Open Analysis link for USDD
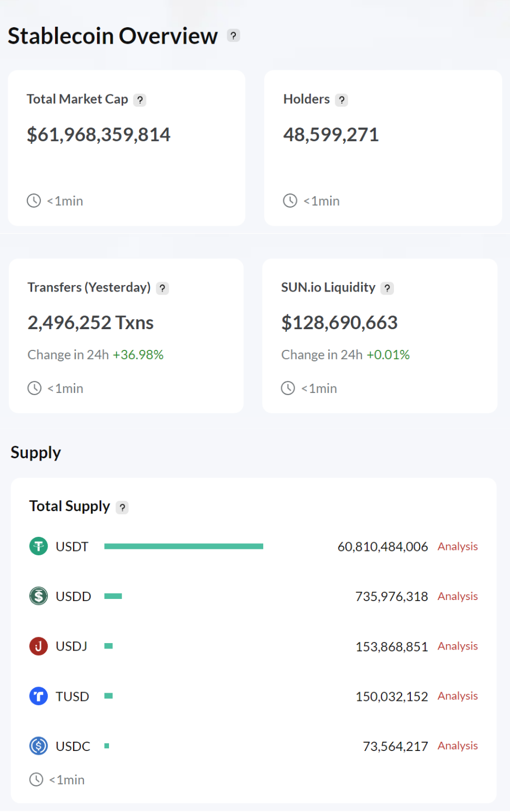Screen dimensions: 510x812 (x=458, y=596)
